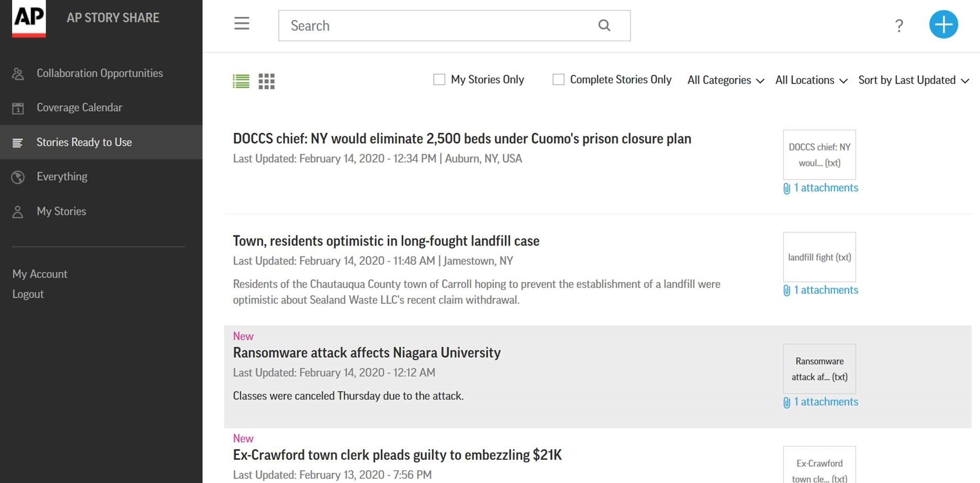
Task: Check the Complete Stories Only box
Action: pos(558,80)
